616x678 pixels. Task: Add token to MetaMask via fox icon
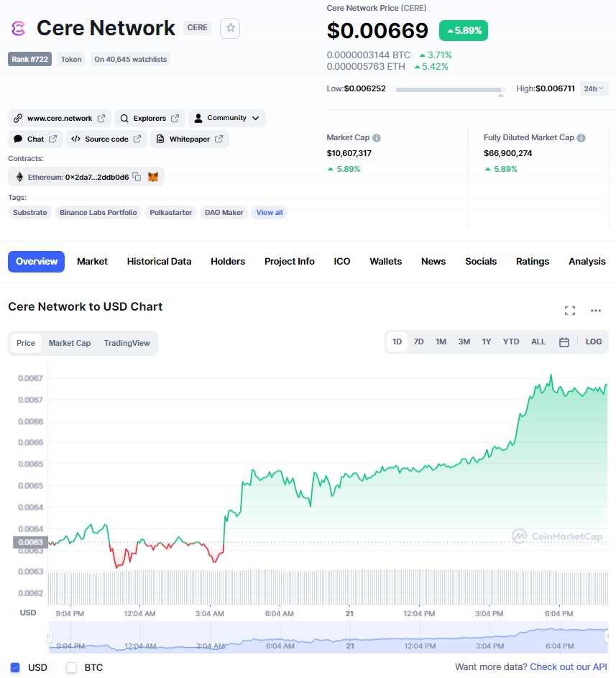tap(153, 176)
